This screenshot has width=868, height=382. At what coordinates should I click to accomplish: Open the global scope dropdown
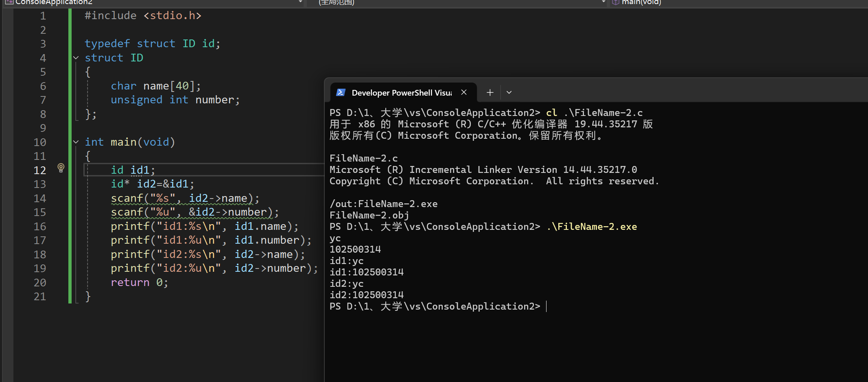point(603,2)
